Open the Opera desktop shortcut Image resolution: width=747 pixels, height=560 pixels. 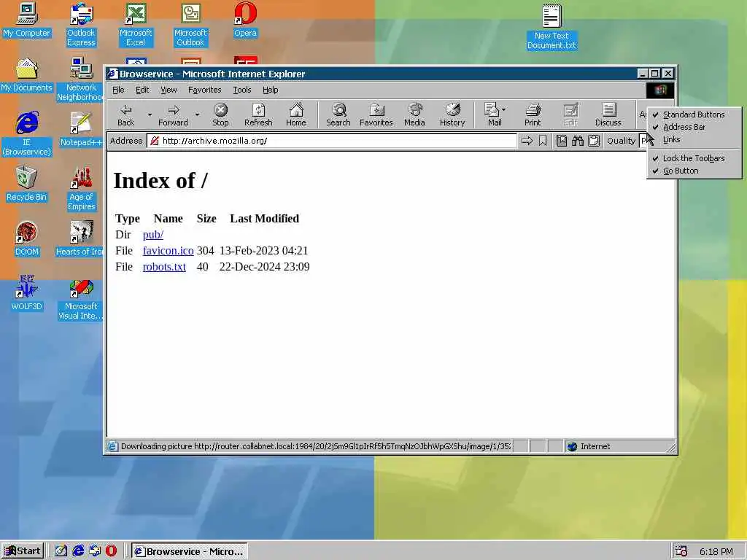pos(245,20)
